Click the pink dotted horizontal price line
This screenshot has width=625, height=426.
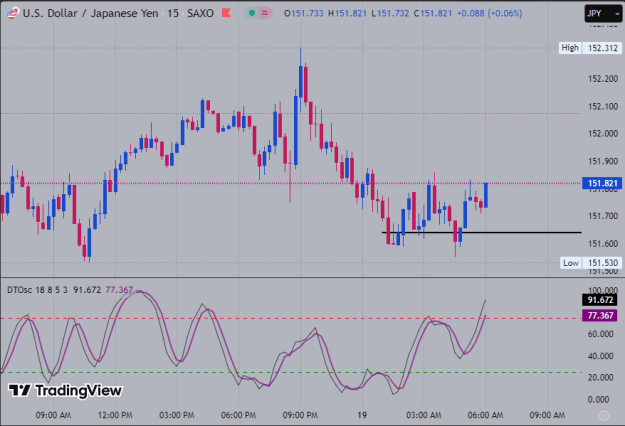click(290, 114)
